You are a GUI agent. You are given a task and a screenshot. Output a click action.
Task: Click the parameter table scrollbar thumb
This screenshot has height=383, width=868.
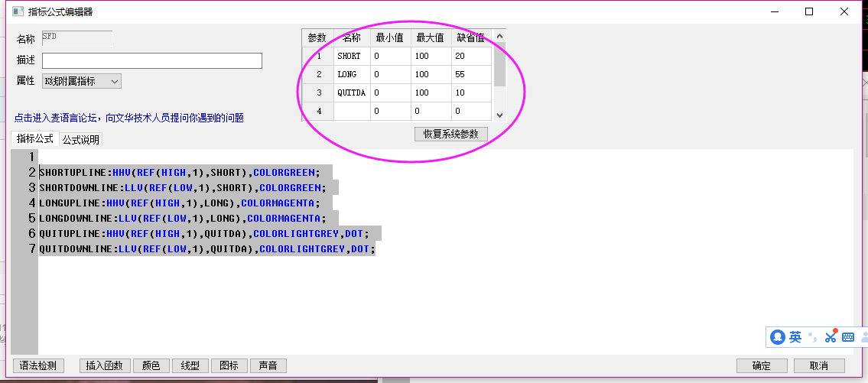[500, 64]
